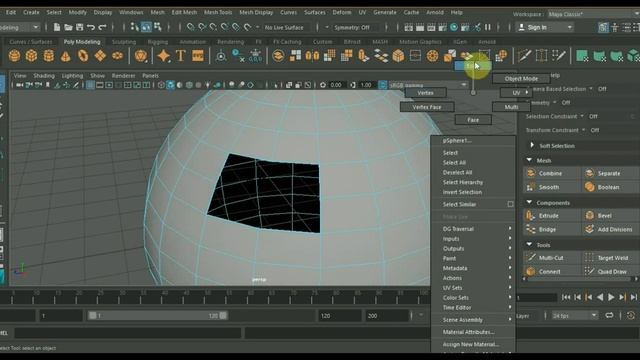This screenshot has height=360, width=640.
Task: Open the Selection Constraint dropdown
Action: [x=554, y=116]
